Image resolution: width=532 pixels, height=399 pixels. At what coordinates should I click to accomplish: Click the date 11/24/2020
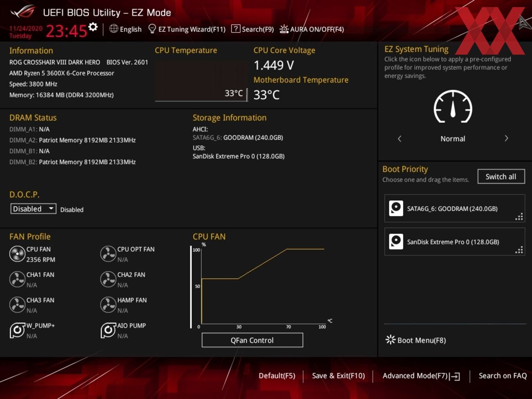[26, 29]
